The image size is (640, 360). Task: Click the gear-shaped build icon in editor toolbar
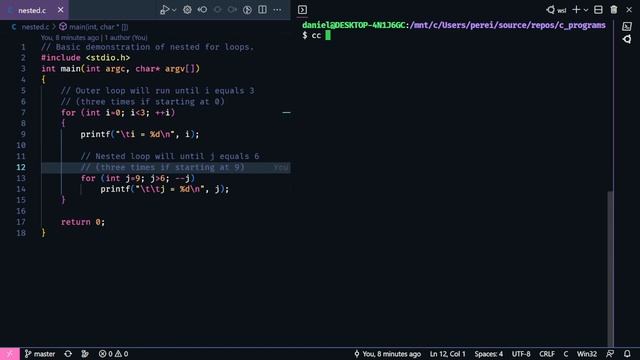pos(187,10)
